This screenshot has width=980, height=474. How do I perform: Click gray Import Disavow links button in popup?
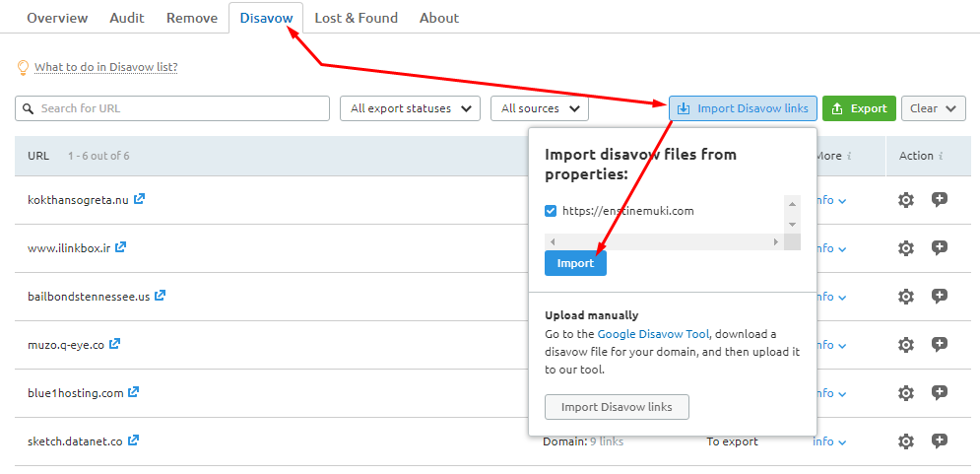tap(617, 407)
